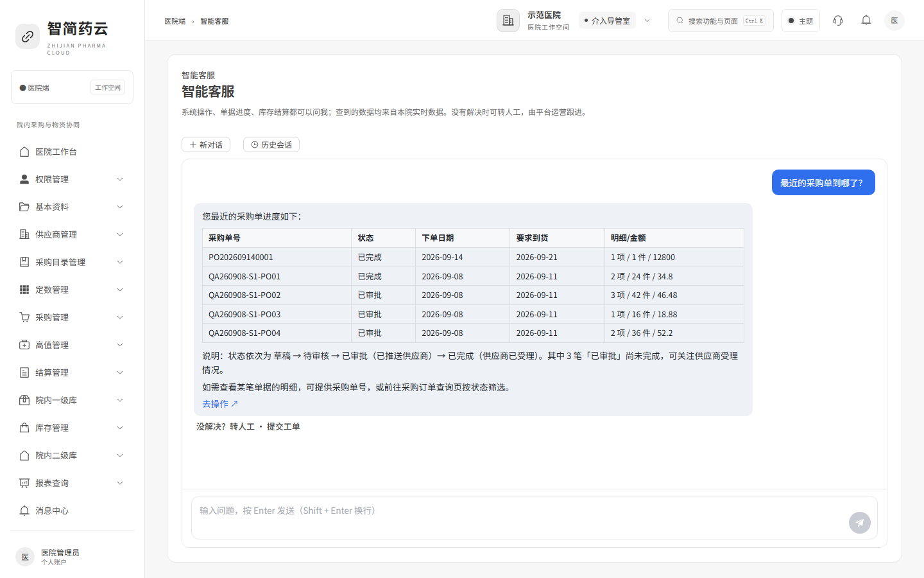Expand the 院内一级库 menu chevron
The image size is (924, 578).
point(120,400)
